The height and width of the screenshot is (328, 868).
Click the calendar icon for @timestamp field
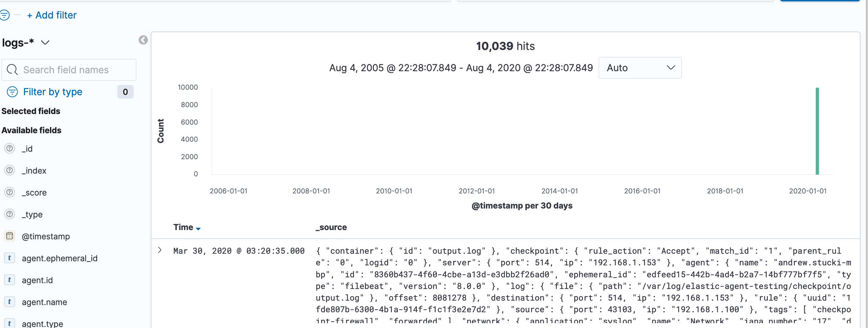[10, 236]
